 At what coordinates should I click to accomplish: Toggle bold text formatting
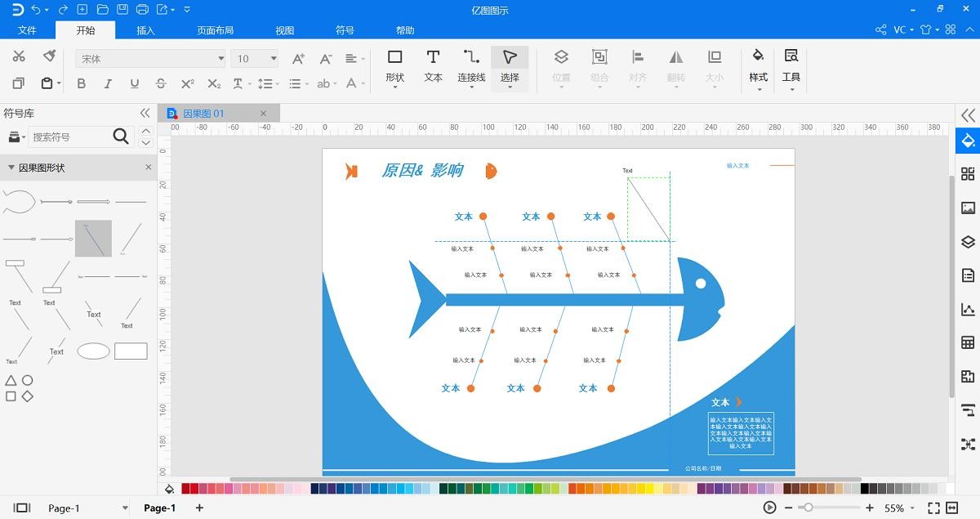81,83
